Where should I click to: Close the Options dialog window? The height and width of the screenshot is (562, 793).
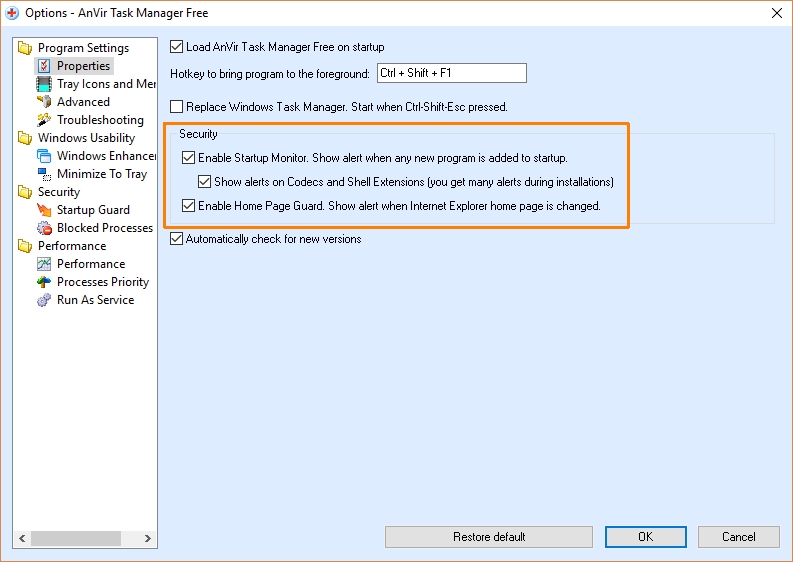coord(777,13)
